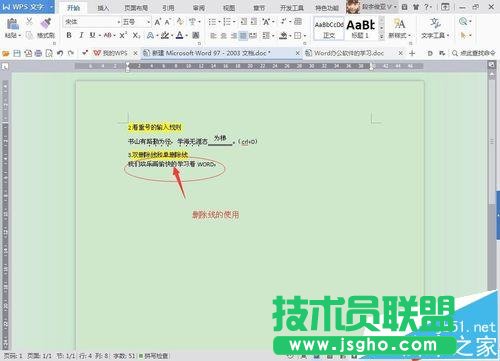Switch to Word办公软件的学习.doc tab
The height and width of the screenshot is (361, 500).
pyautogui.click(x=349, y=53)
